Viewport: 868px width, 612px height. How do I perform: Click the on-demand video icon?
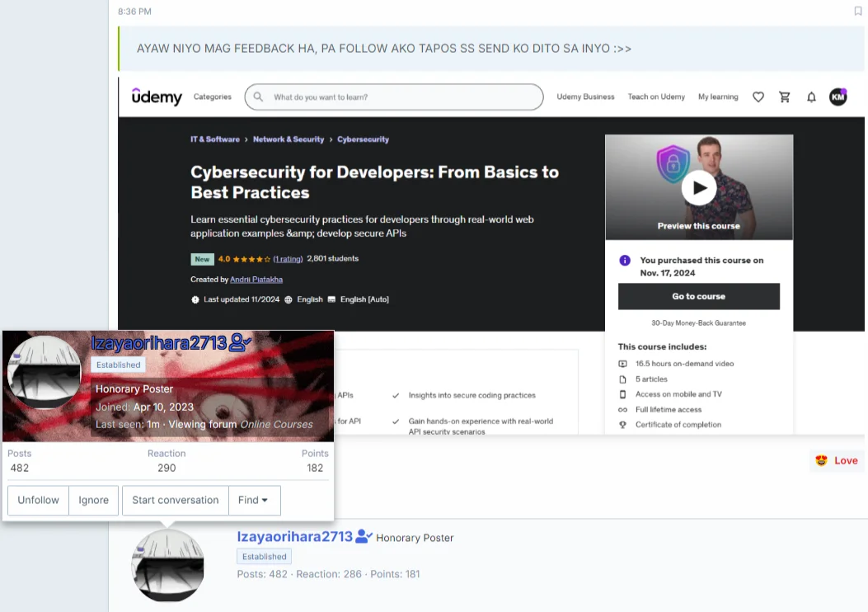coord(623,364)
